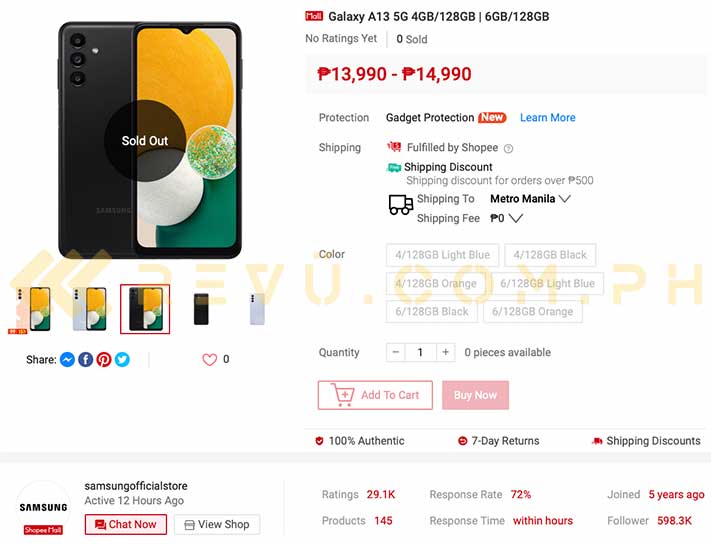711x544 pixels.
Task: Decrease quantity with the minus button
Action: (395, 352)
